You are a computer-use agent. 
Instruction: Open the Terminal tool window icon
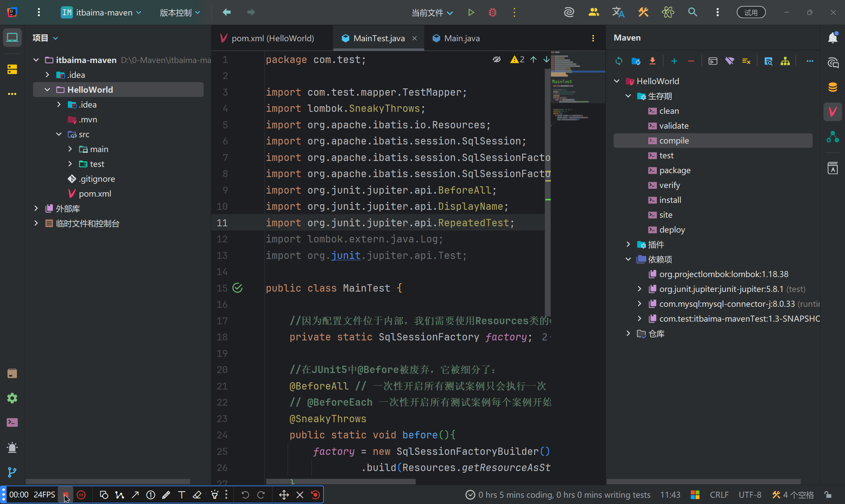click(x=12, y=422)
